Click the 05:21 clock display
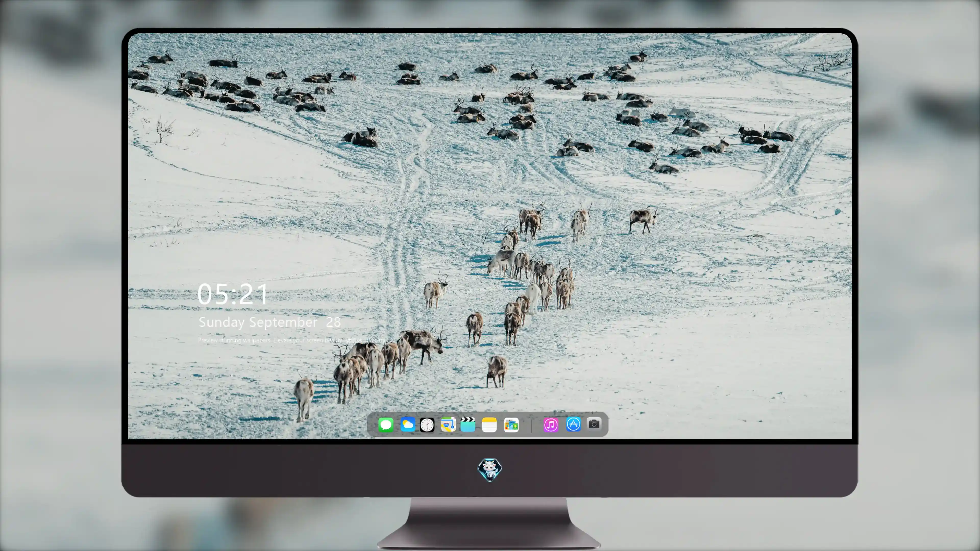The height and width of the screenshot is (551, 980). coord(232,294)
